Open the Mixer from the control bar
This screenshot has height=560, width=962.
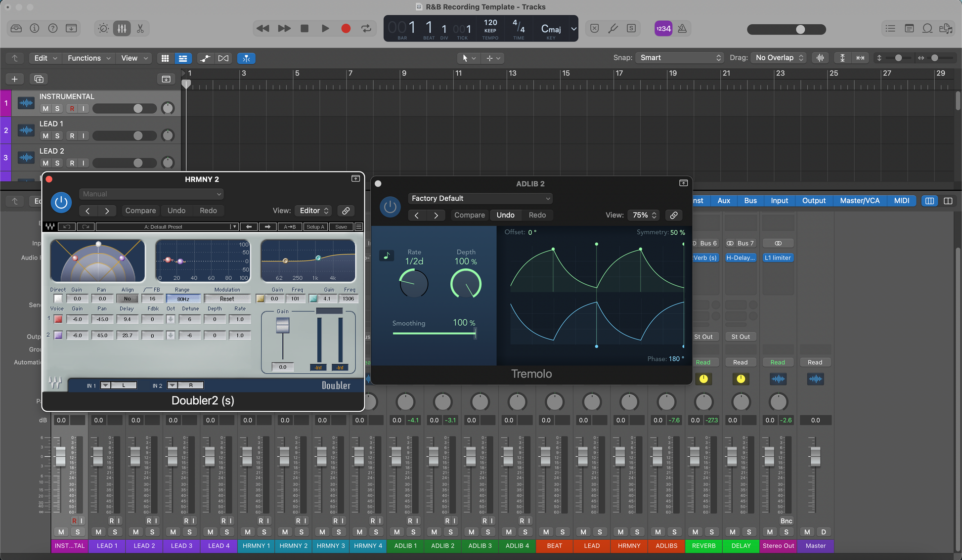click(122, 29)
